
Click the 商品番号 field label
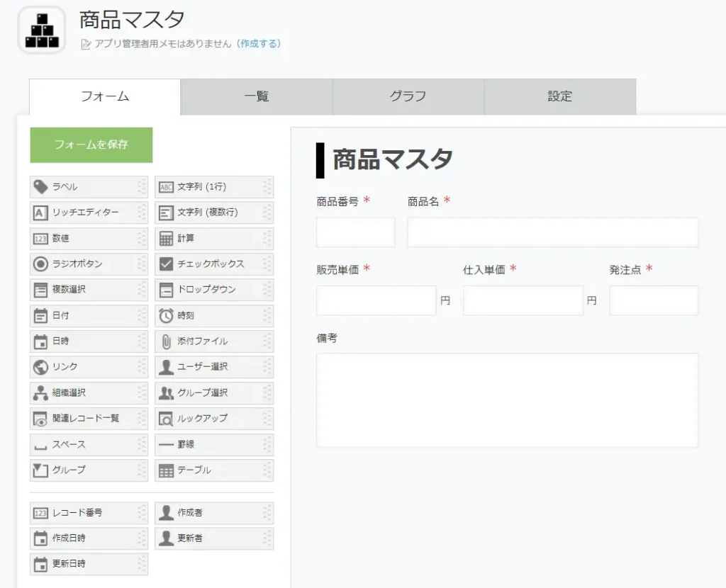tap(337, 202)
